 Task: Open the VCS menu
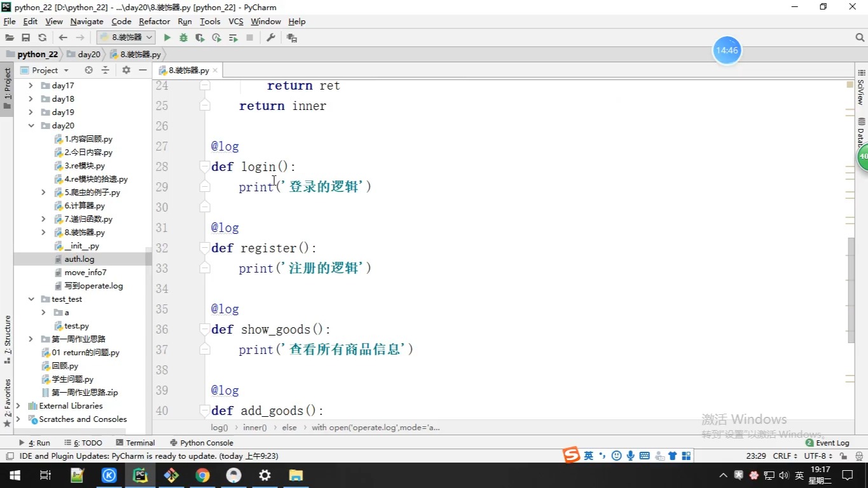pos(236,22)
